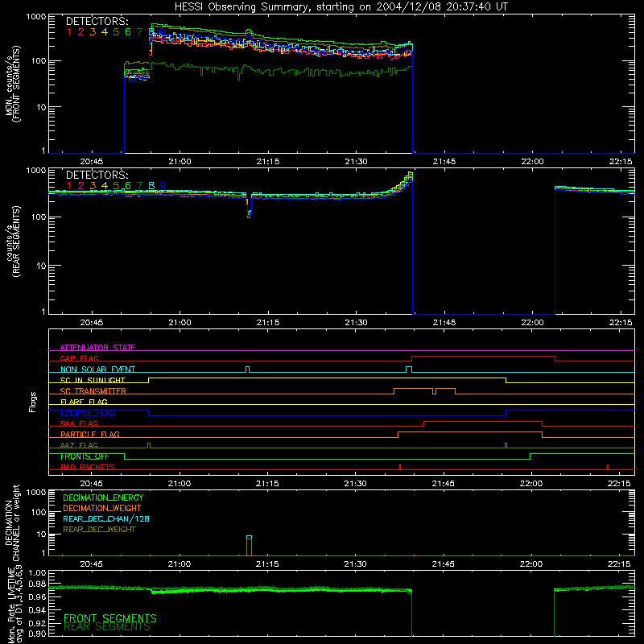Click '21:45' tick under front segments plot
The height and width of the screenshot is (644, 644).
pyautogui.click(x=444, y=162)
